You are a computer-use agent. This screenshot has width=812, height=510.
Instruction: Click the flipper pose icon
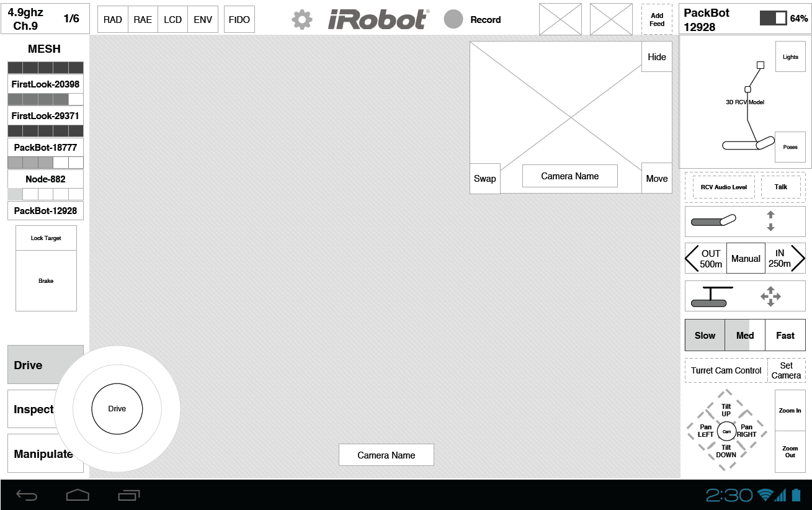pos(713,221)
